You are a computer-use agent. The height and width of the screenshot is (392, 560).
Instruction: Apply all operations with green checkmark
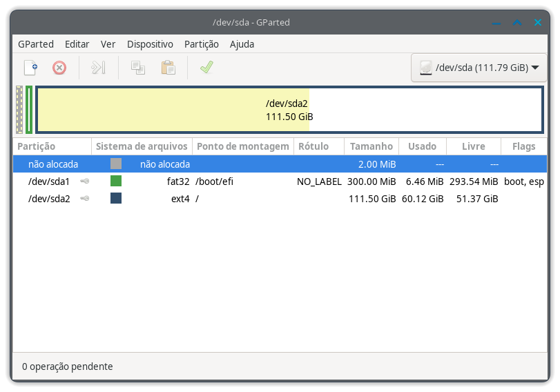(206, 68)
